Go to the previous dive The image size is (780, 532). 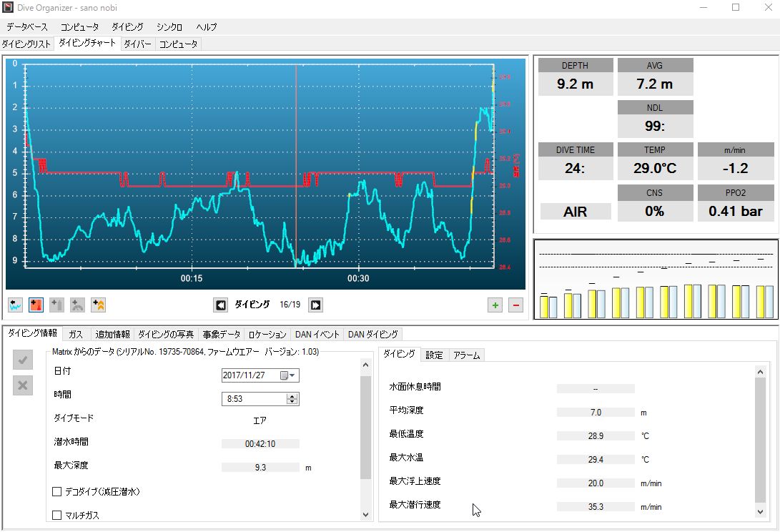(x=221, y=305)
